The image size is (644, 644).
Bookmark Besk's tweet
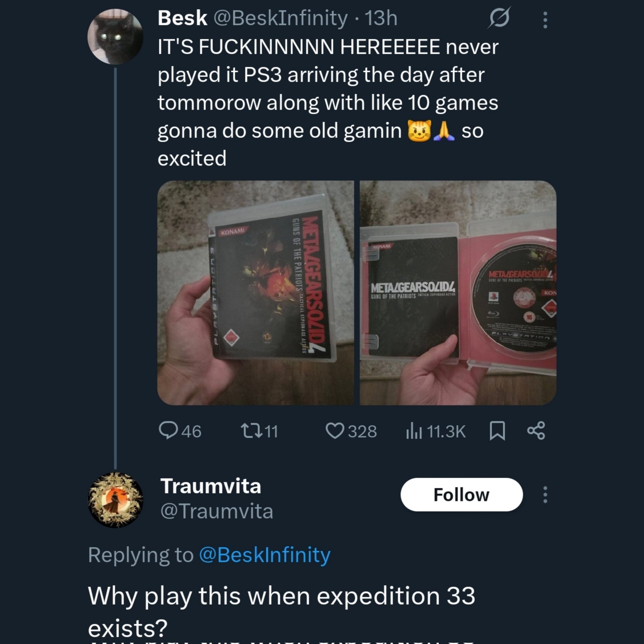(x=497, y=431)
